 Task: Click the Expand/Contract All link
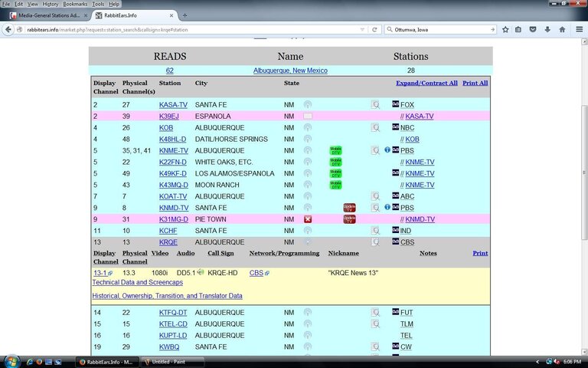[426, 83]
